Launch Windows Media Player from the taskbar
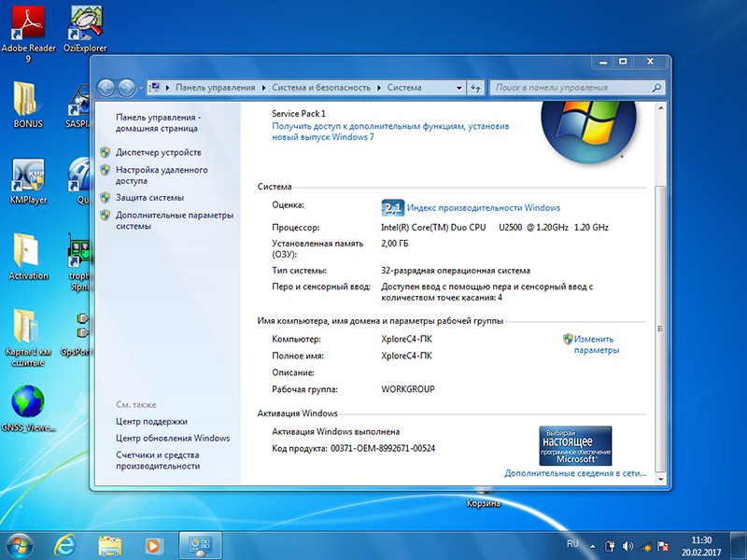 [x=153, y=546]
